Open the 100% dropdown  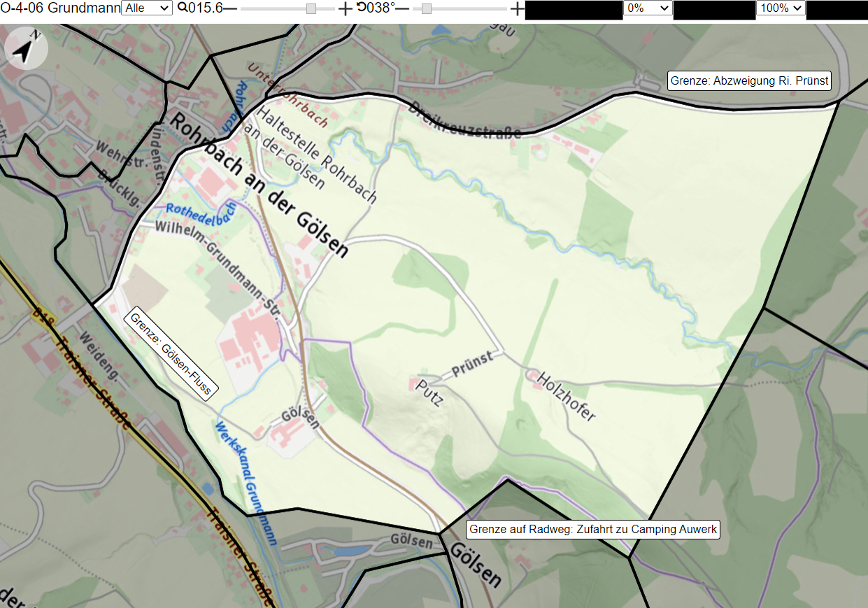pos(781,8)
